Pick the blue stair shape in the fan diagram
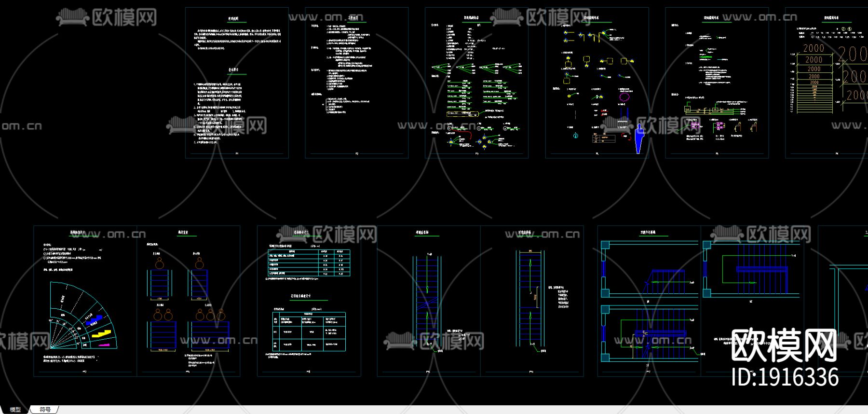 click(x=94, y=320)
